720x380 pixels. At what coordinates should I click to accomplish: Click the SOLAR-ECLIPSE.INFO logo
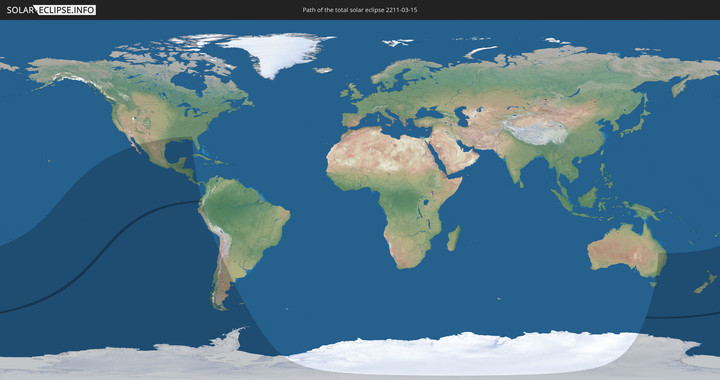(x=51, y=10)
